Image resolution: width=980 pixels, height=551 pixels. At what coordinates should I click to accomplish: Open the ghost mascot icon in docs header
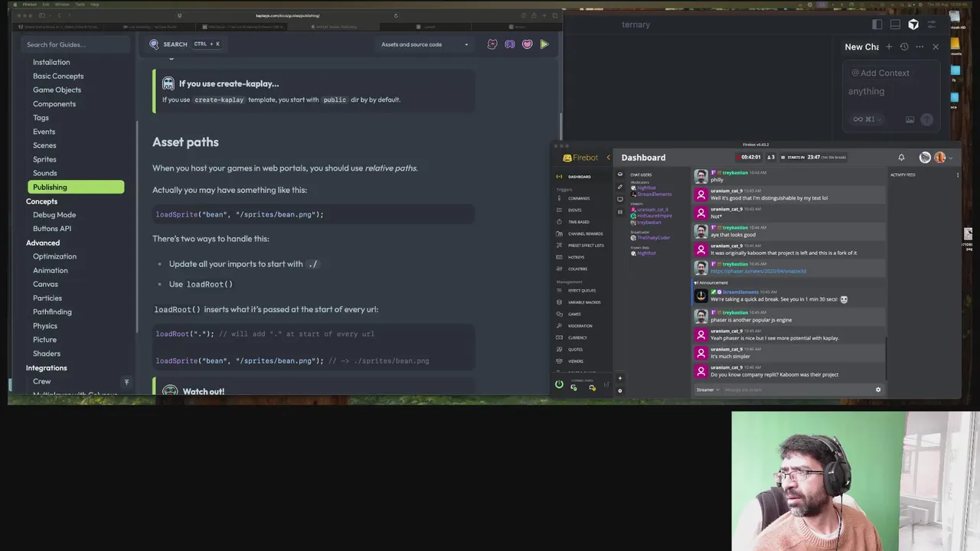coord(492,44)
